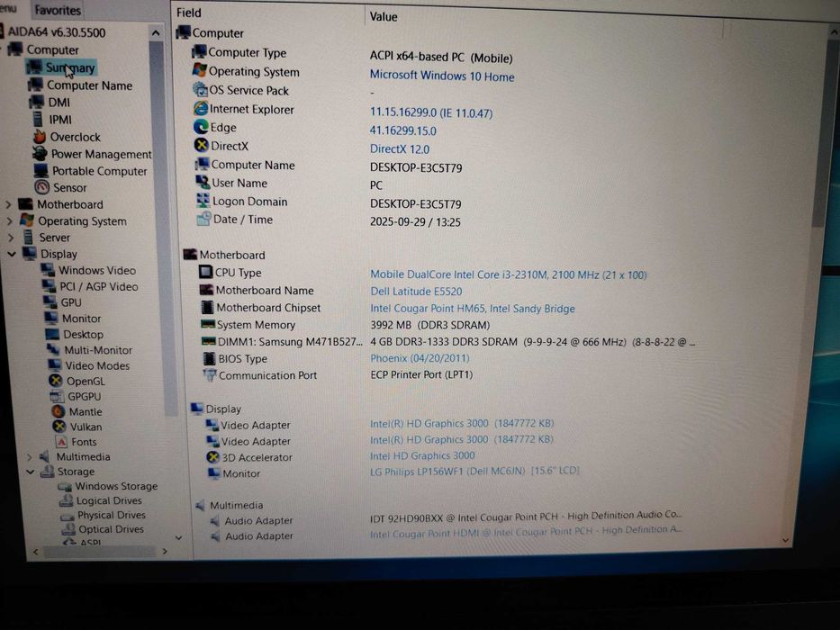This screenshot has width=840, height=630.
Task: Open the DMI icon in the sidebar
Action: click(36, 102)
